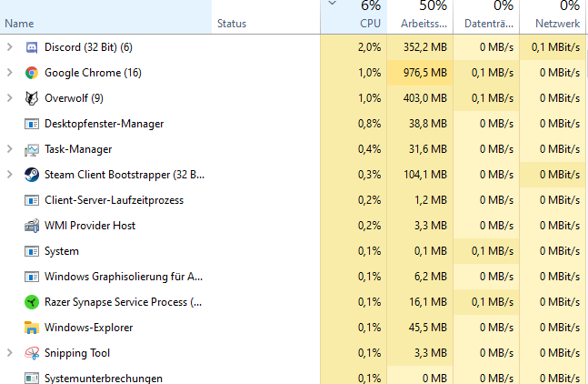Viewport: 588px width, 384px height.
Task: Expand the Discord (32 Bit) process group
Action: [x=10, y=47]
